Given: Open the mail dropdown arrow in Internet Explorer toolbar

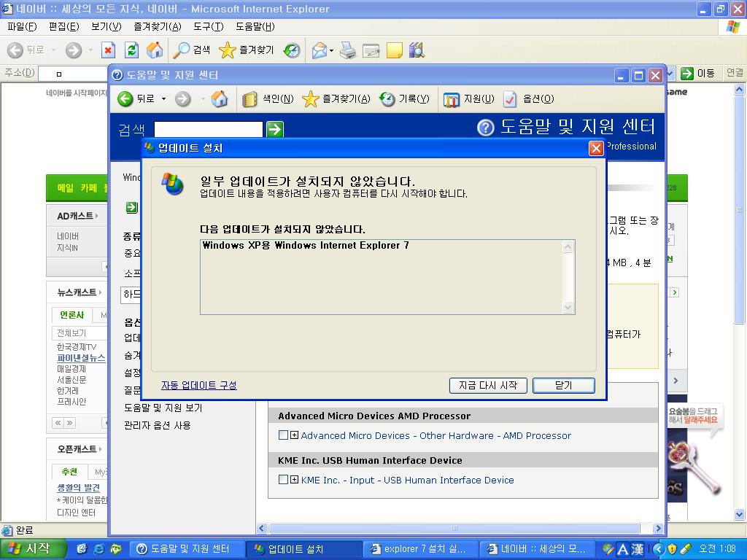Looking at the screenshot, I should [331, 50].
